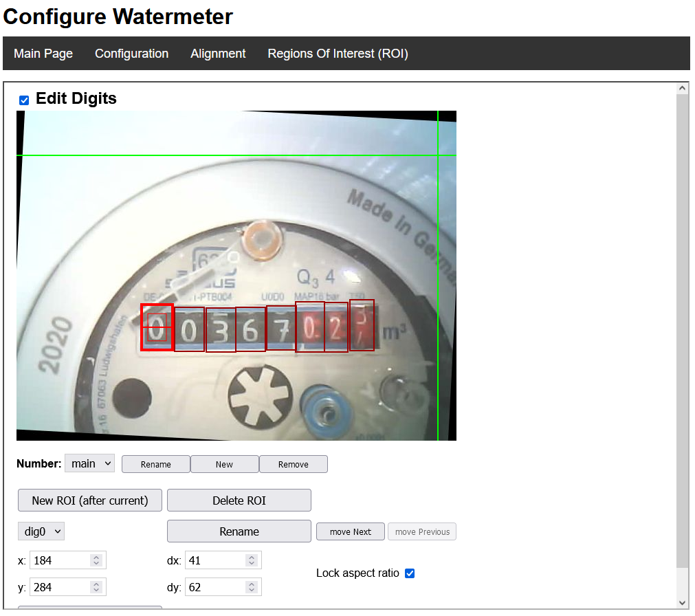Click the scrollbar down arrow
The height and width of the screenshot is (616, 695).
(x=683, y=603)
